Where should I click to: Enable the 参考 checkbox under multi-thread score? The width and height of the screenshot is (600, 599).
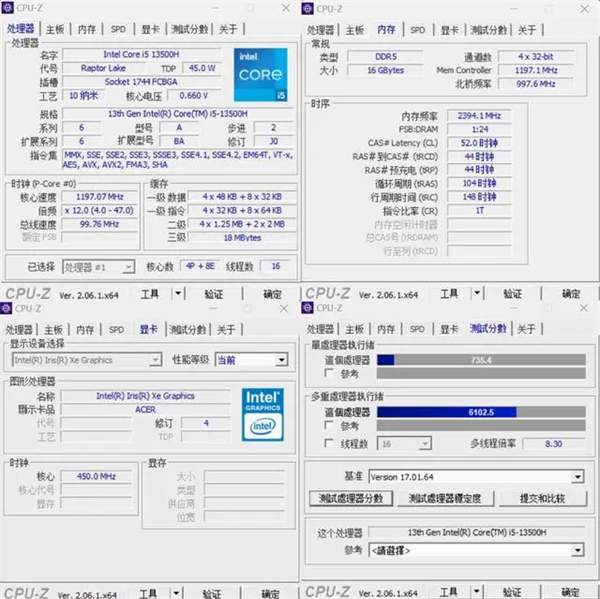328,425
